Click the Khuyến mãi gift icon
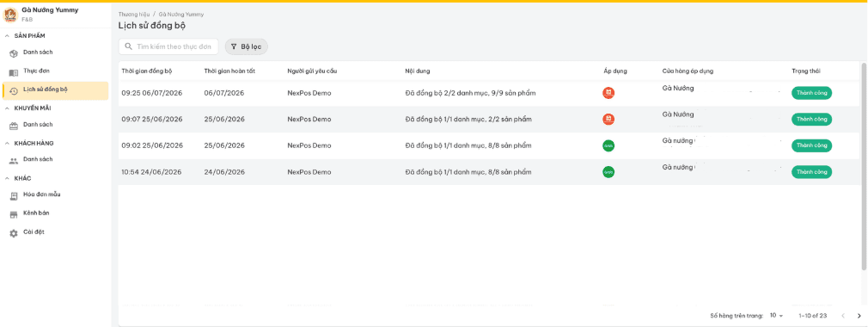This screenshot has height=327, width=868. pyautogui.click(x=14, y=126)
